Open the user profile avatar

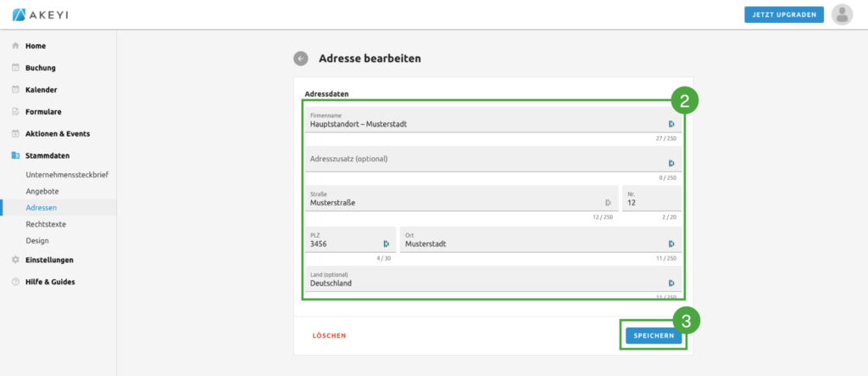[x=842, y=14]
